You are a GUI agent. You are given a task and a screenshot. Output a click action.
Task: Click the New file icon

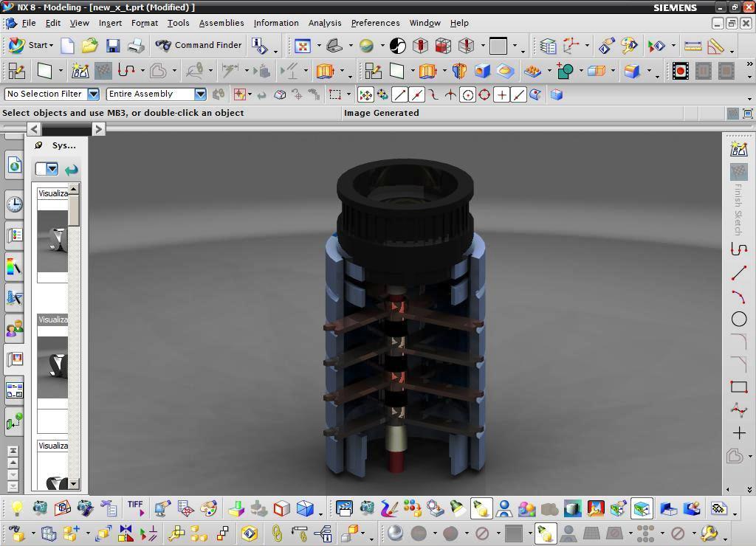pos(67,46)
